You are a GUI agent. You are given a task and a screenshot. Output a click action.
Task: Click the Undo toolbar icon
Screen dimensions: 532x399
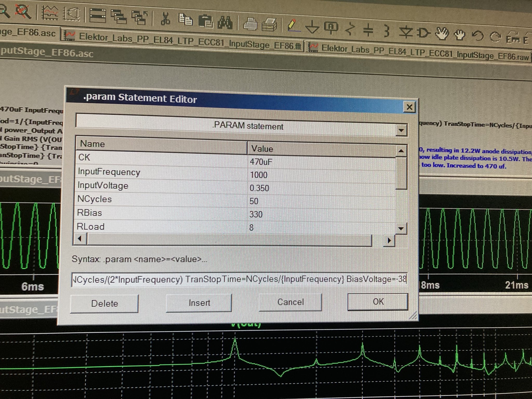point(477,36)
